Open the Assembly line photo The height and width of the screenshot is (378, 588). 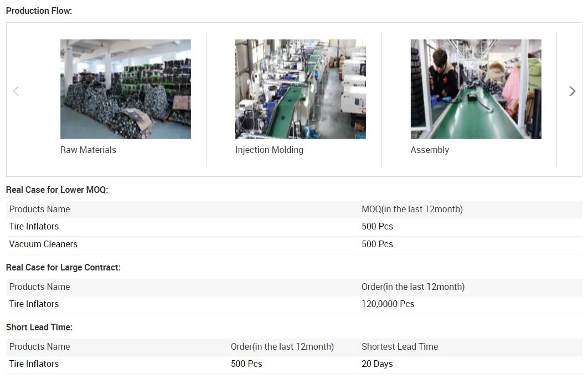(476, 89)
